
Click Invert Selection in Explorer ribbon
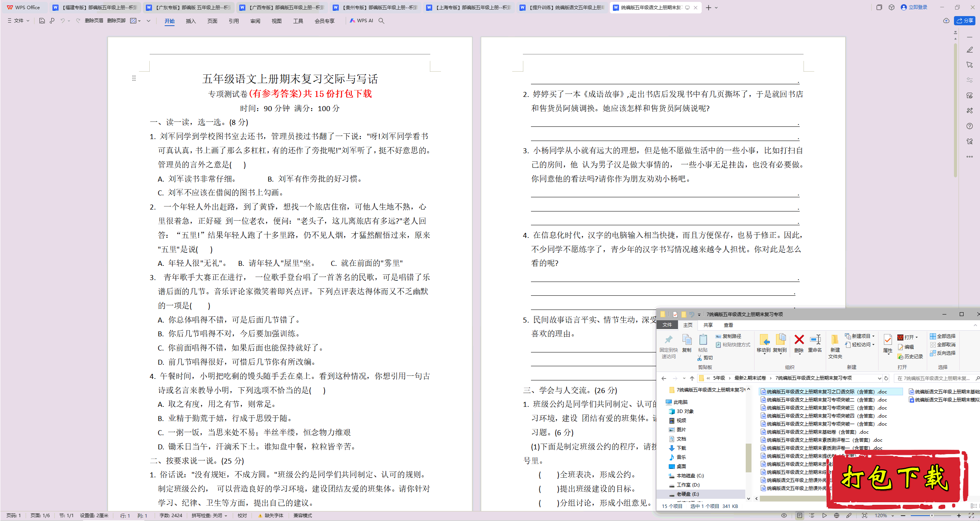click(942, 353)
